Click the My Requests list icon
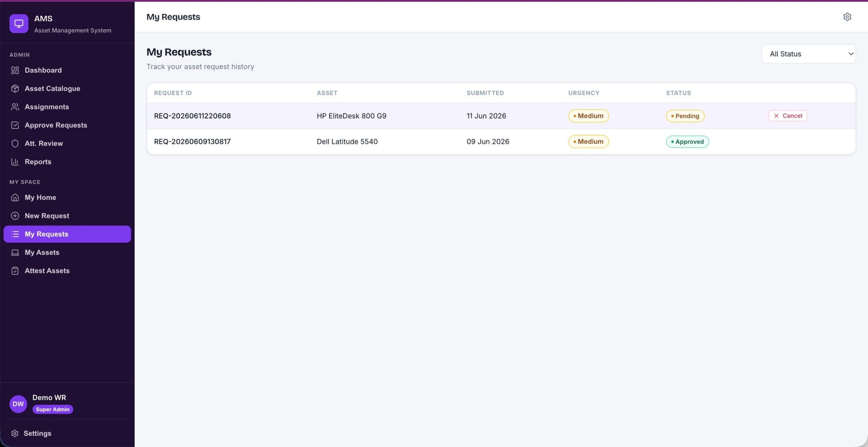 15,234
